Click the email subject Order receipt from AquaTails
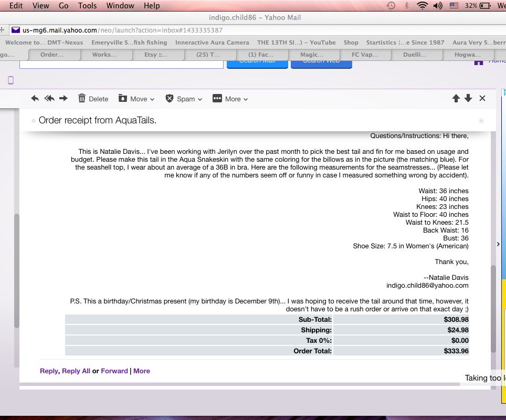506x420 pixels. point(98,120)
